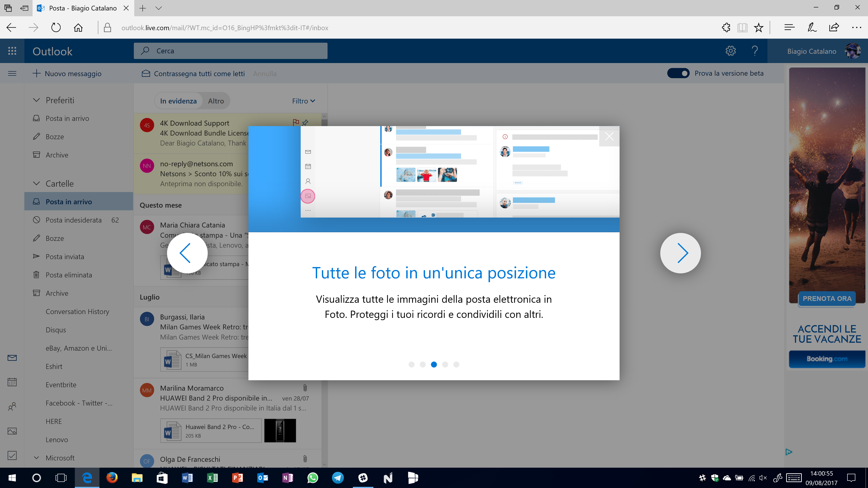Open Biagio Catalano account avatar
The width and height of the screenshot is (868, 488).
(x=853, y=51)
